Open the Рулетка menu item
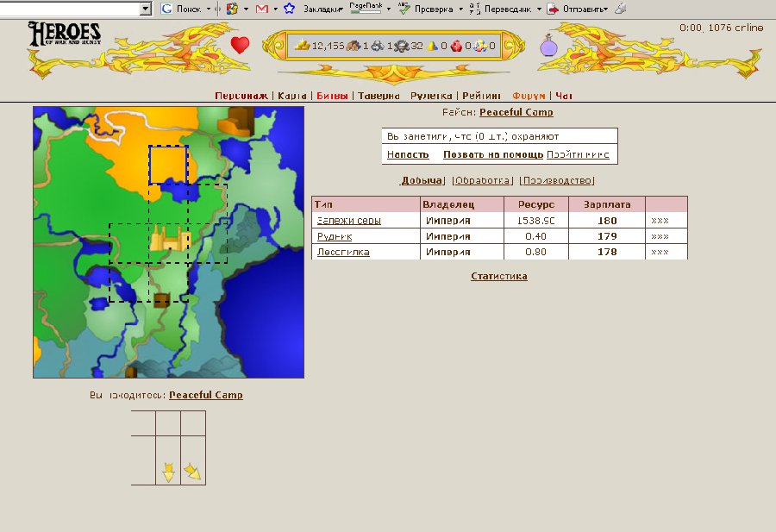The image size is (776, 532). (x=431, y=96)
